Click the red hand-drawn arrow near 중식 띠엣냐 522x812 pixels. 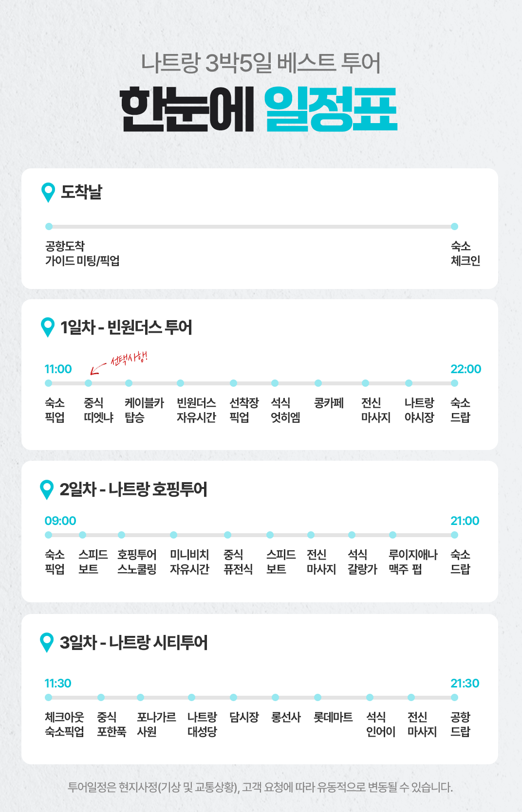tap(97, 368)
